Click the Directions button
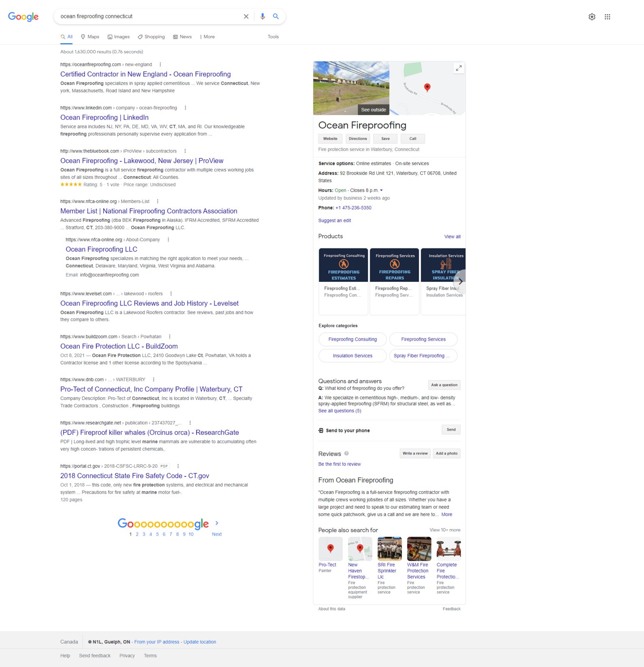Viewport: 644px width, 667px height. (x=358, y=139)
